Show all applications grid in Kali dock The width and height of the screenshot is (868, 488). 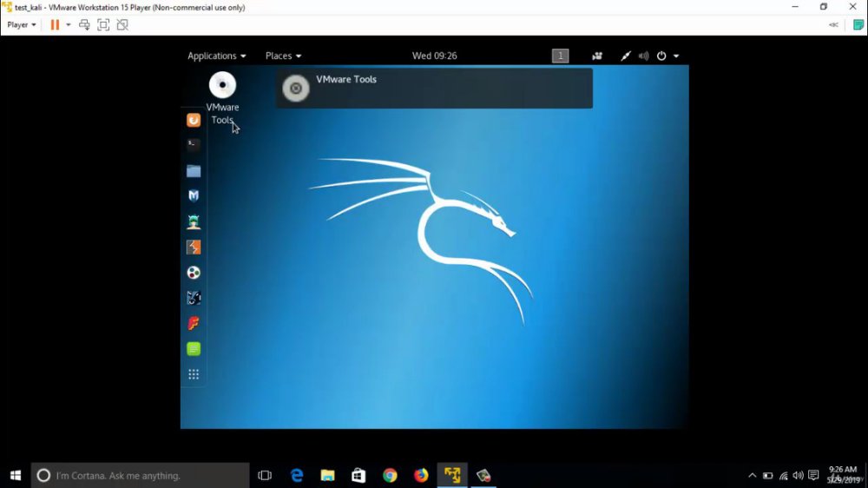coord(194,374)
